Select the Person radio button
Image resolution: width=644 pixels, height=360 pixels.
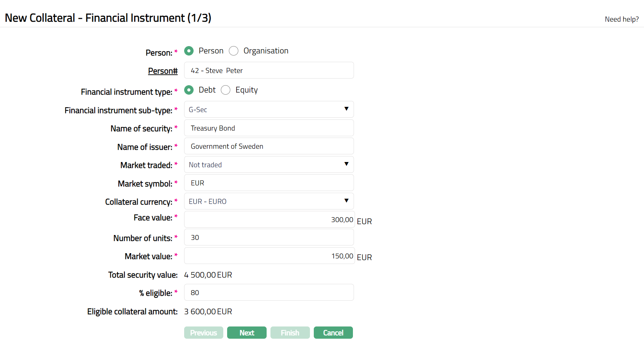coord(189,51)
